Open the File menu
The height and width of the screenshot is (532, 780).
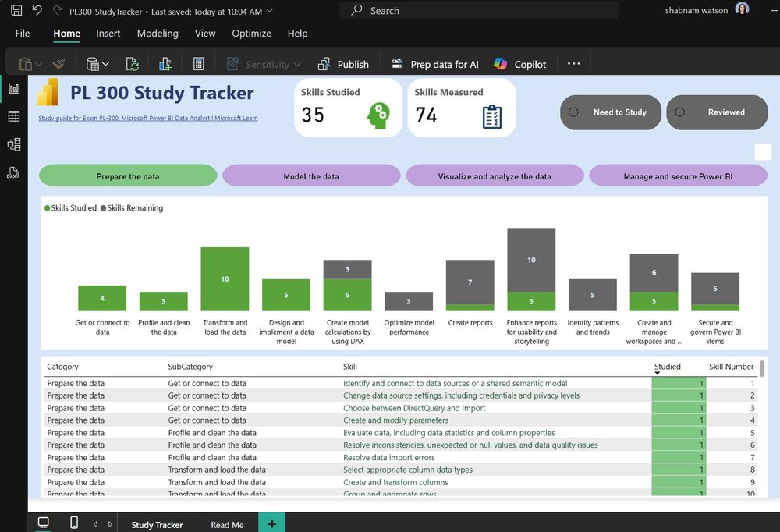(x=23, y=34)
